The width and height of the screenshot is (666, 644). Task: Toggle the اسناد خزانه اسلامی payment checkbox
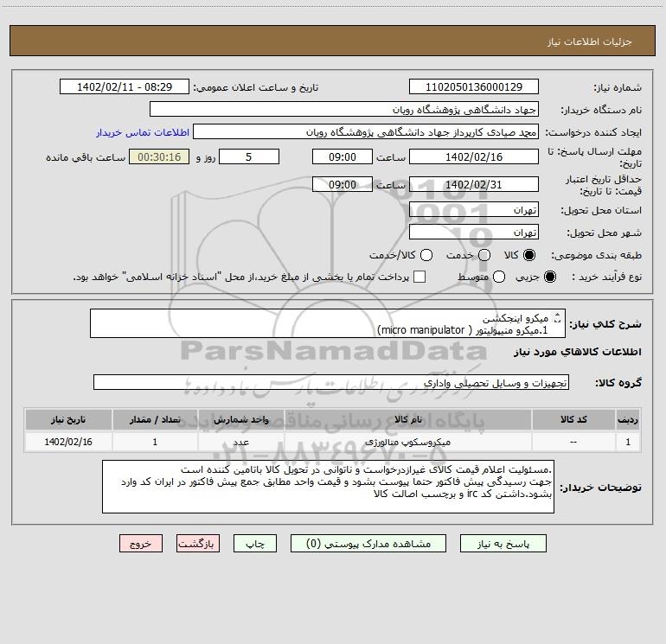click(x=419, y=277)
